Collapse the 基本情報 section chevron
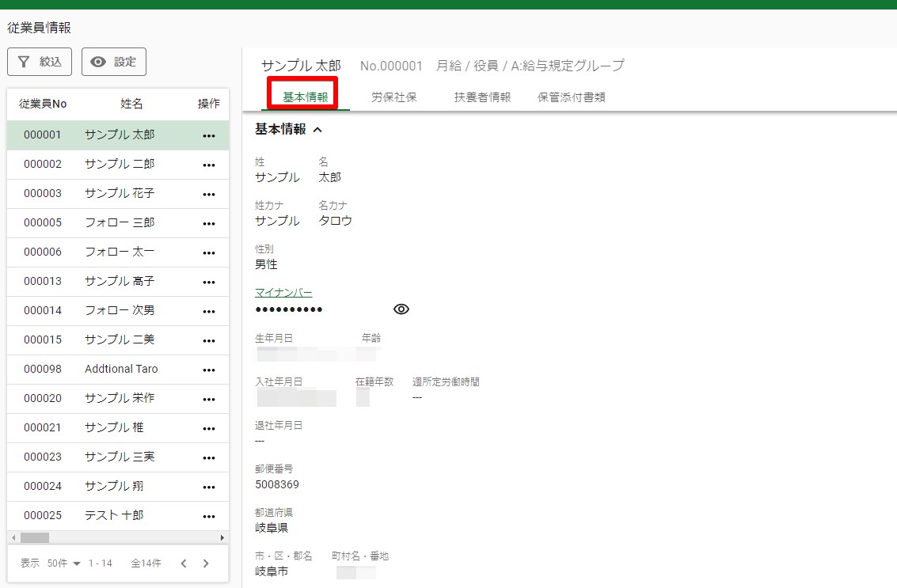Viewport: 897px width, 588px height. tap(317, 130)
